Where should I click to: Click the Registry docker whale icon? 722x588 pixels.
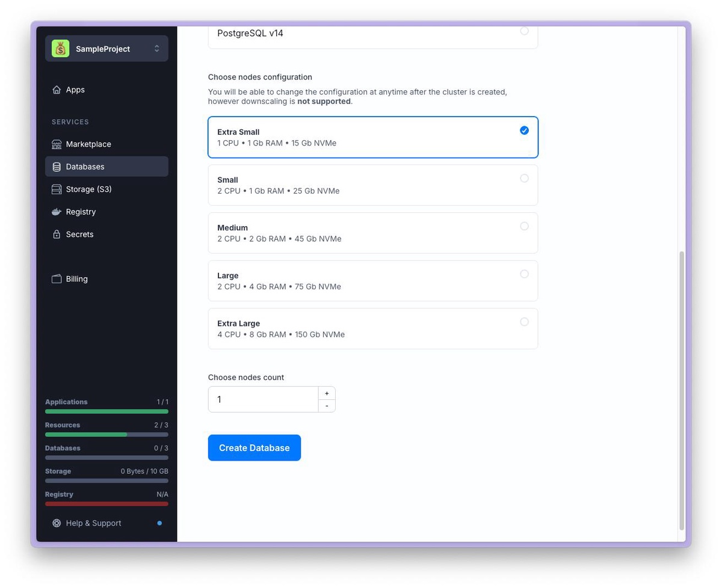coord(57,212)
